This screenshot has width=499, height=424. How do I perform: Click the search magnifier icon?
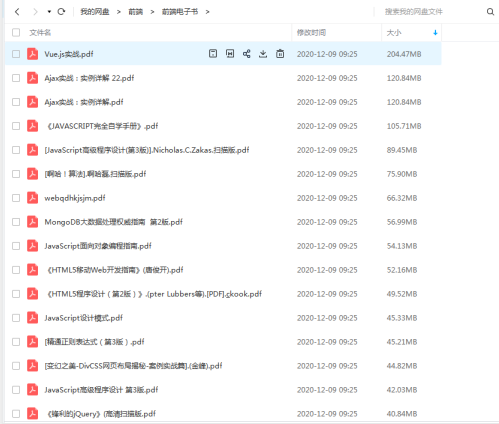(490, 12)
